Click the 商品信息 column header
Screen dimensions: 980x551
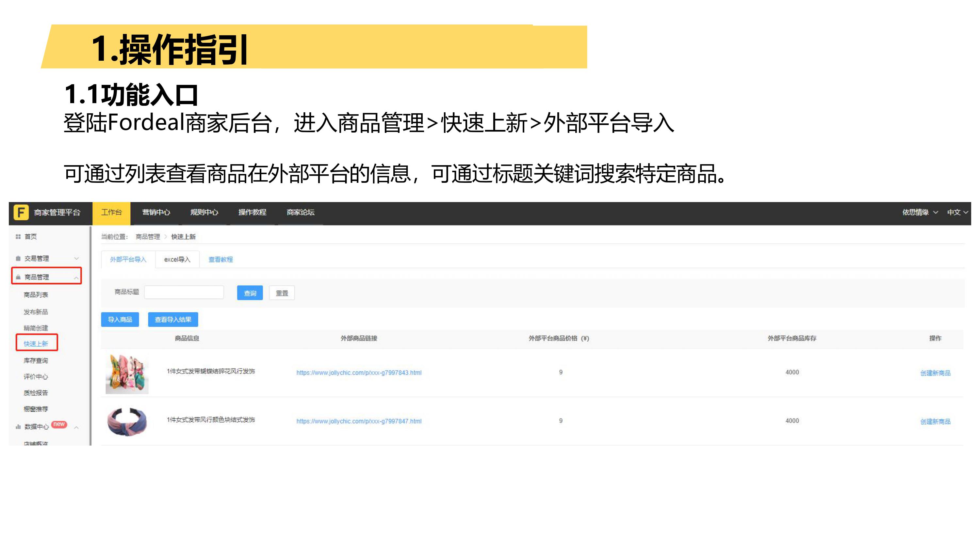(x=187, y=338)
